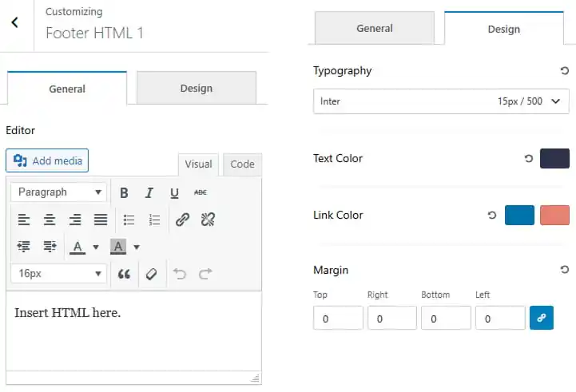Apply italic formatting in editor
576x392 pixels.
(149, 192)
